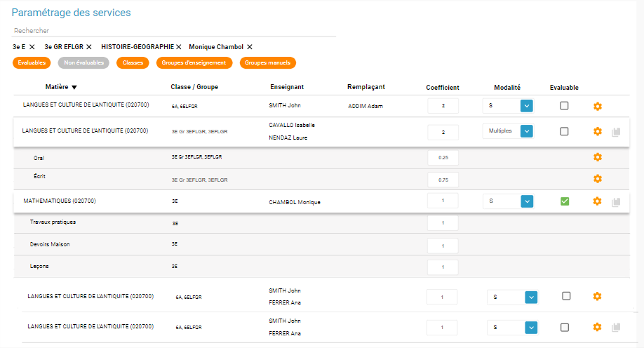
Task: Sort by the Matière column arrow
Action: (x=74, y=88)
